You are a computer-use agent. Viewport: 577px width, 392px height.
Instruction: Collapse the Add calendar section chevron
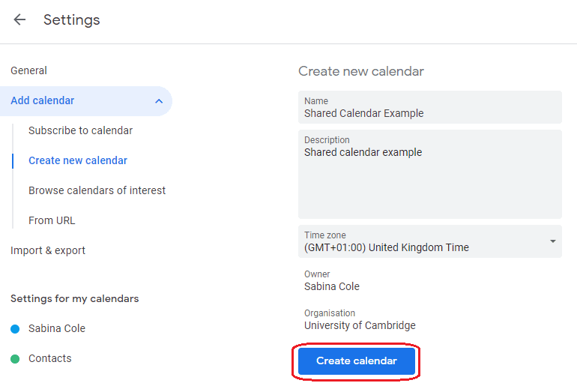(158, 101)
